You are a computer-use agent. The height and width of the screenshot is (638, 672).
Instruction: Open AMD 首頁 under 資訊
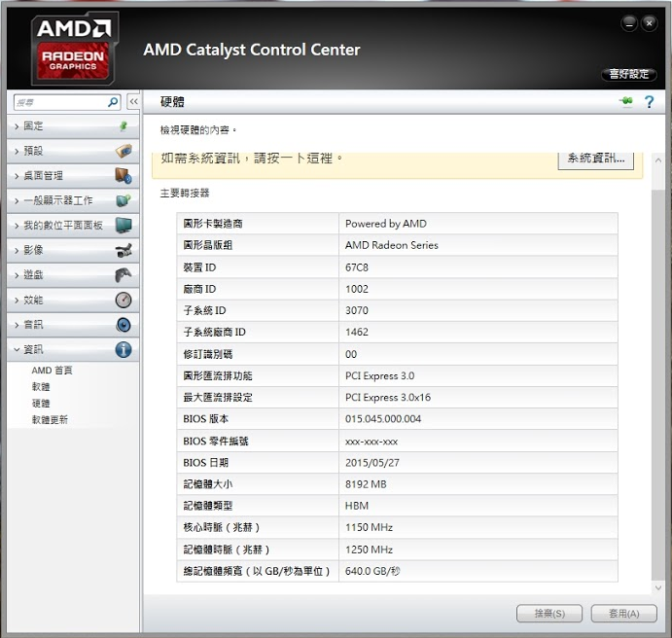pyautogui.click(x=52, y=371)
